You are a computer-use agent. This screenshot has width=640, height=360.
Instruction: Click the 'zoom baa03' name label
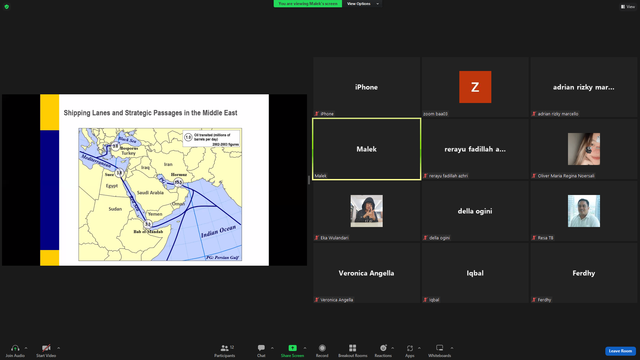click(436, 114)
